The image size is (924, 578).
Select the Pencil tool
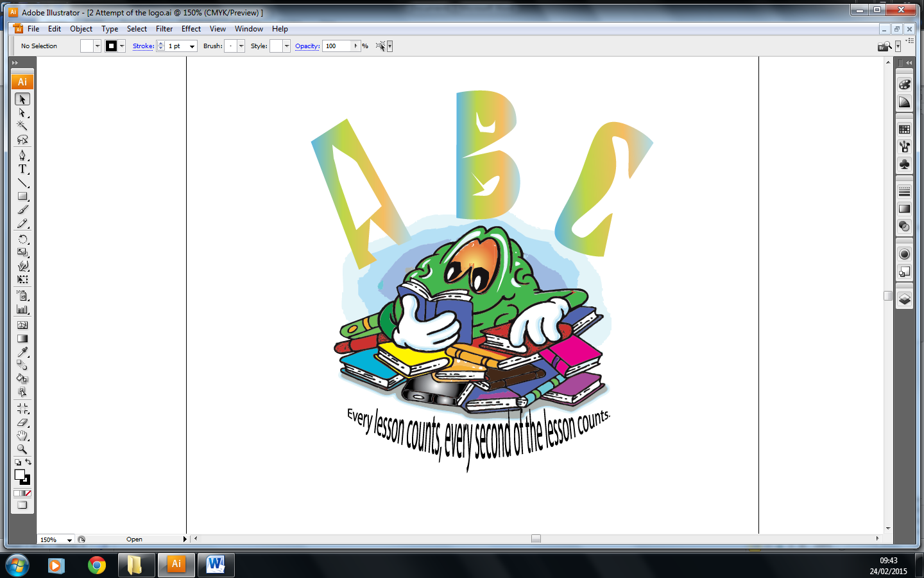tap(22, 223)
